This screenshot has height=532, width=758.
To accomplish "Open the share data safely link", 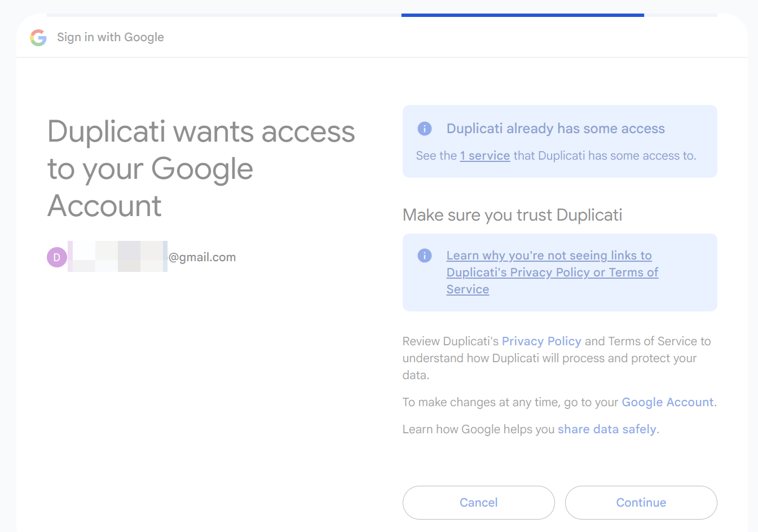I will (x=607, y=429).
